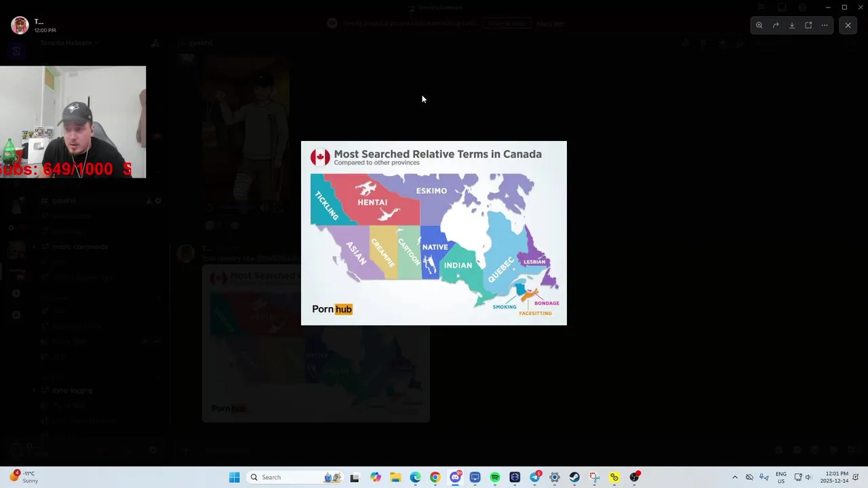Download the image using the download icon

point(792,25)
